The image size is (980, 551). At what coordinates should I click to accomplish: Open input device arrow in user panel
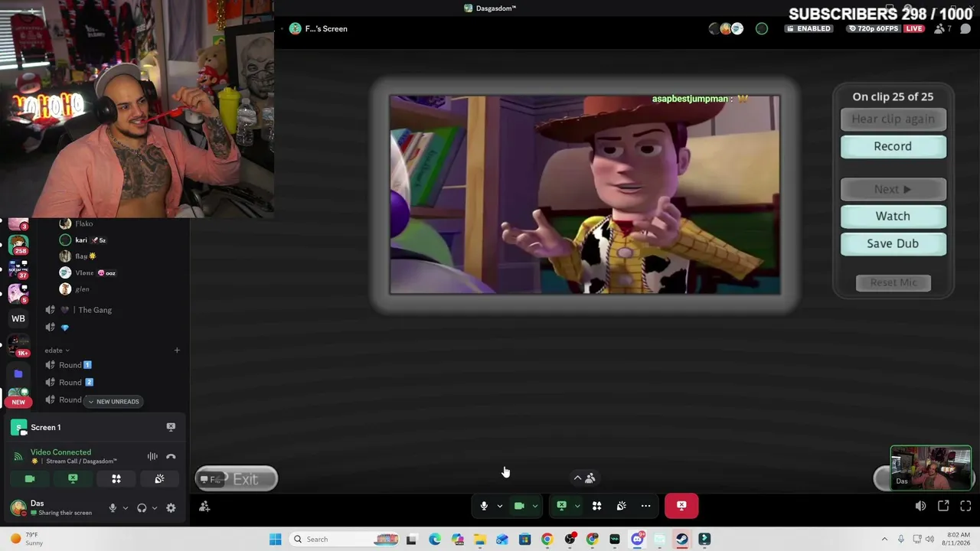click(x=126, y=508)
